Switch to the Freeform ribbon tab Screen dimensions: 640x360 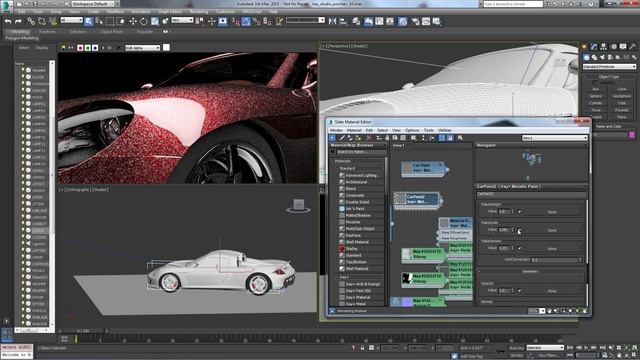[x=47, y=31]
